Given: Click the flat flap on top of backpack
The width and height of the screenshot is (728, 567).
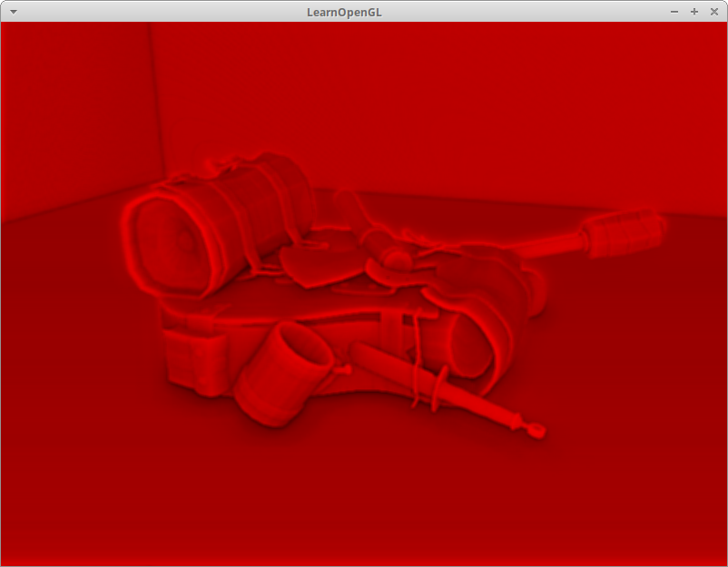Looking at the screenshot, I should pos(318,265).
